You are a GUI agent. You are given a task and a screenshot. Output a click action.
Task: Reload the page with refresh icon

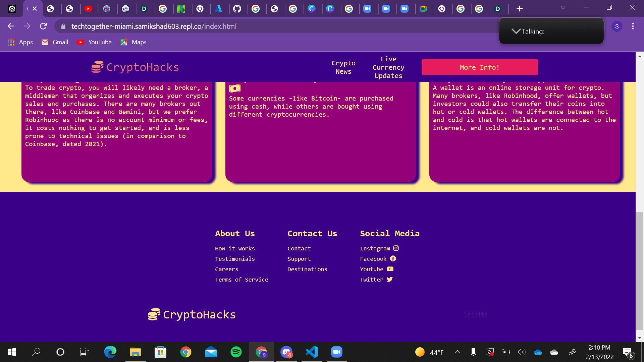[43, 26]
